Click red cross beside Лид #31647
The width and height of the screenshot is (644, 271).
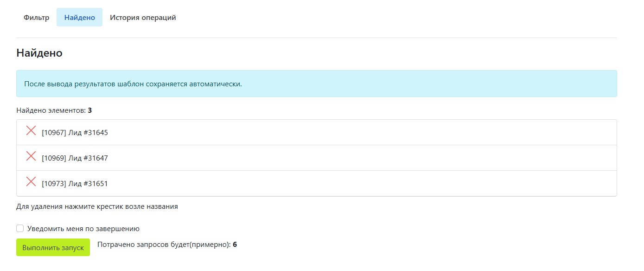coord(31,156)
